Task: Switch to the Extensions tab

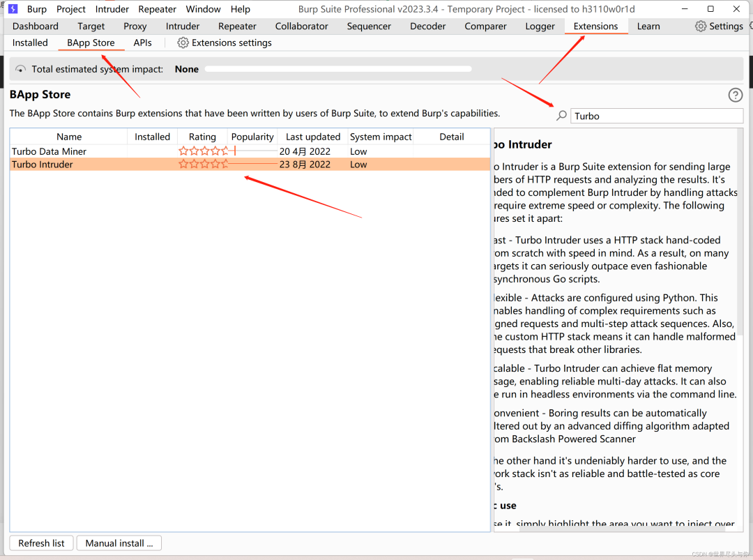Action: (x=595, y=27)
